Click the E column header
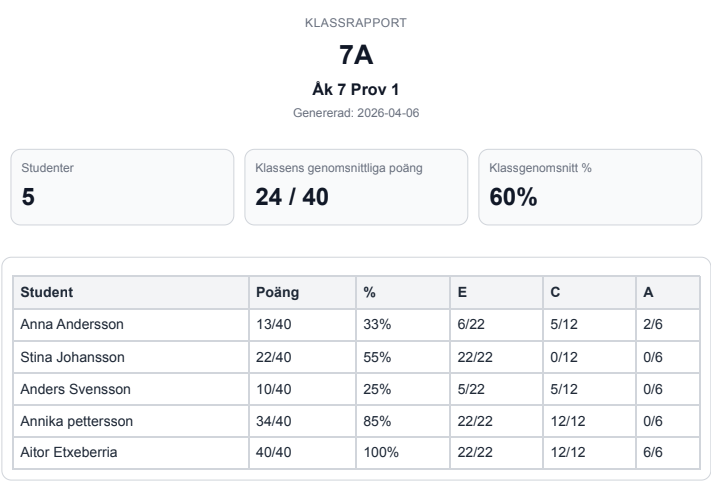The image size is (720, 491). pyautogui.click(x=461, y=291)
